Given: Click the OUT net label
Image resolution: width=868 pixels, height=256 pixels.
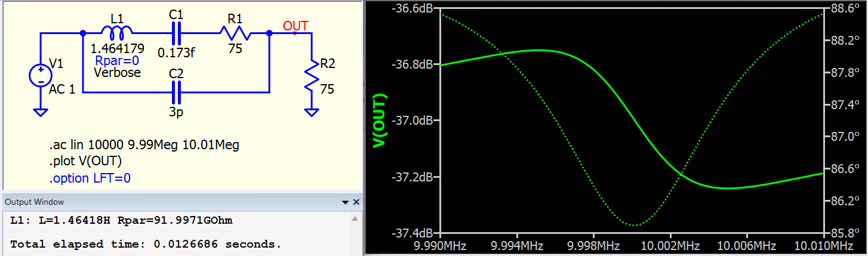Looking at the screenshot, I should 296,26.
